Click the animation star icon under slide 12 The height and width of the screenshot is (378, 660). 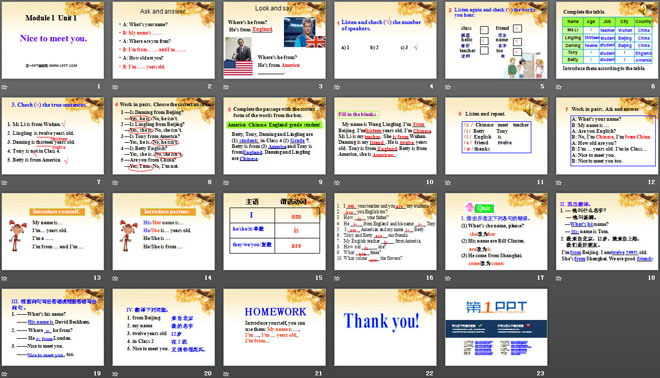point(559,183)
